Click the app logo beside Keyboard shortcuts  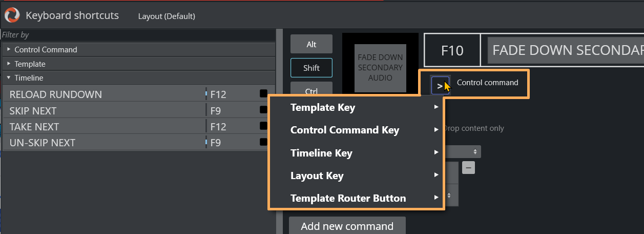[x=11, y=15]
